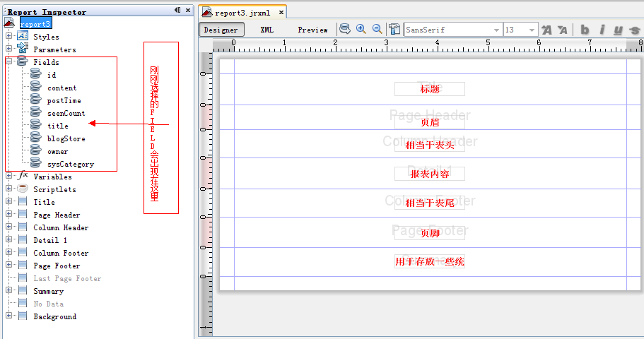Image resolution: width=644 pixels, height=339 pixels.
Task: Expand the Detail 1 band node
Action: [8, 239]
